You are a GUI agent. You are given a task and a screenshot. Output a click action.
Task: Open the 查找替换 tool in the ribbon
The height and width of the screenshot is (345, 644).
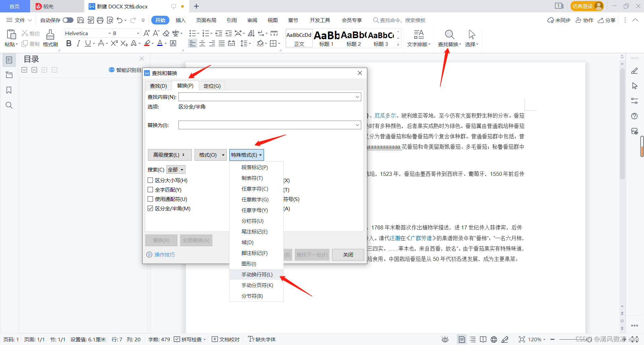point(449,38)
